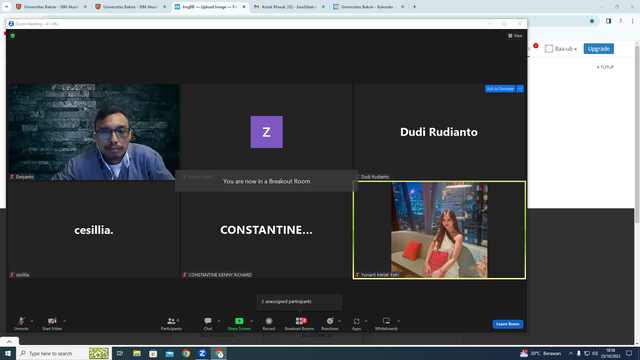Click the taskbar clock and date
This screenshot has height=360, width=640.
click(x=611, y=353)
